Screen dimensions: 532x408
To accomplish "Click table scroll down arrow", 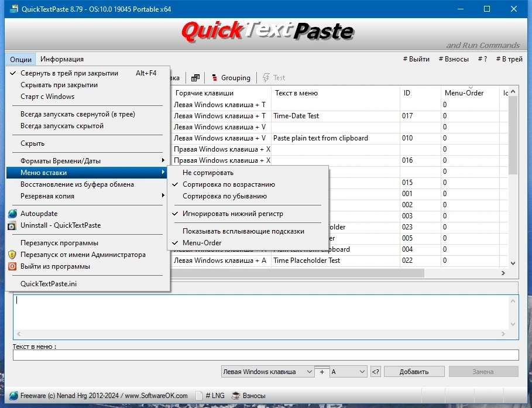I will (513, 263).
